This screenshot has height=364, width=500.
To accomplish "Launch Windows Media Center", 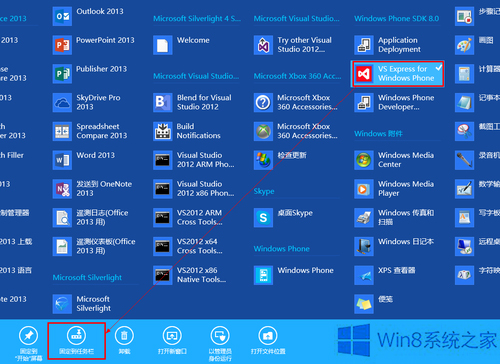I will (x=395, y=160).
